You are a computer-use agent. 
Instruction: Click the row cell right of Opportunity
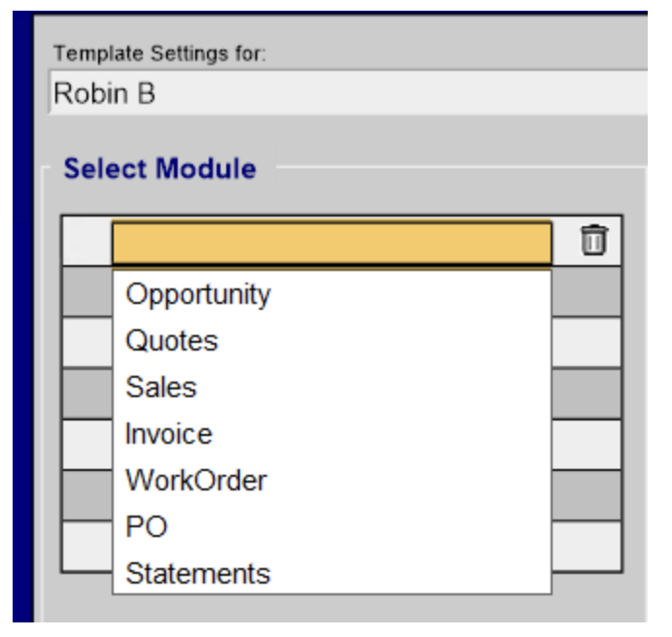pyautogui.click(x=587, y=292)
